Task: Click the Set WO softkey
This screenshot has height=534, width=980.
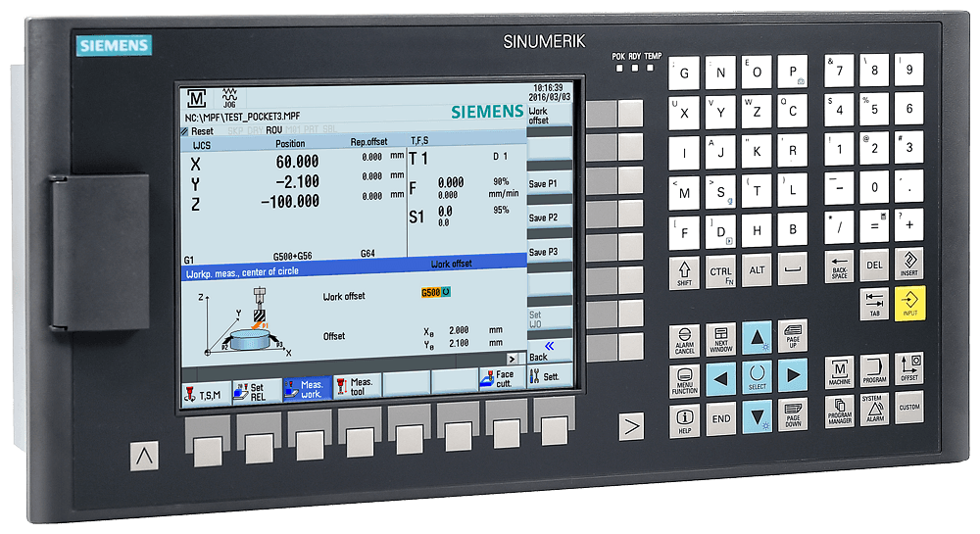Action: coord(549,319)
